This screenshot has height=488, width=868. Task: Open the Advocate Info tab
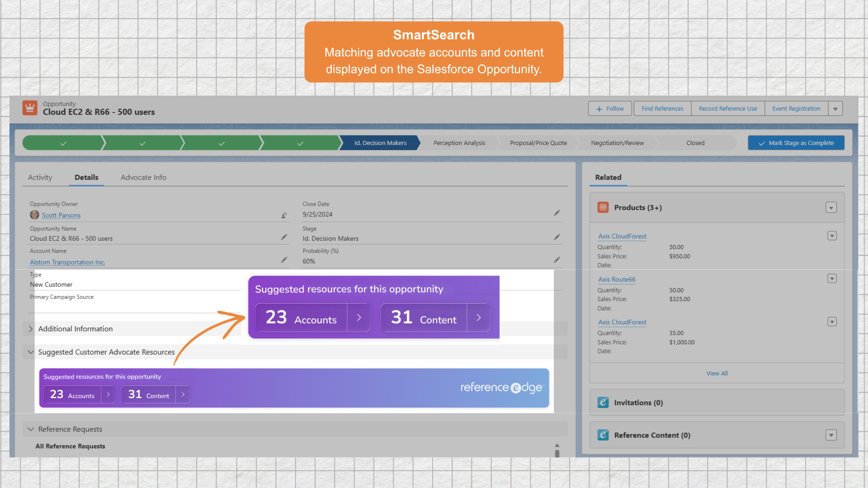pos(143,178)
